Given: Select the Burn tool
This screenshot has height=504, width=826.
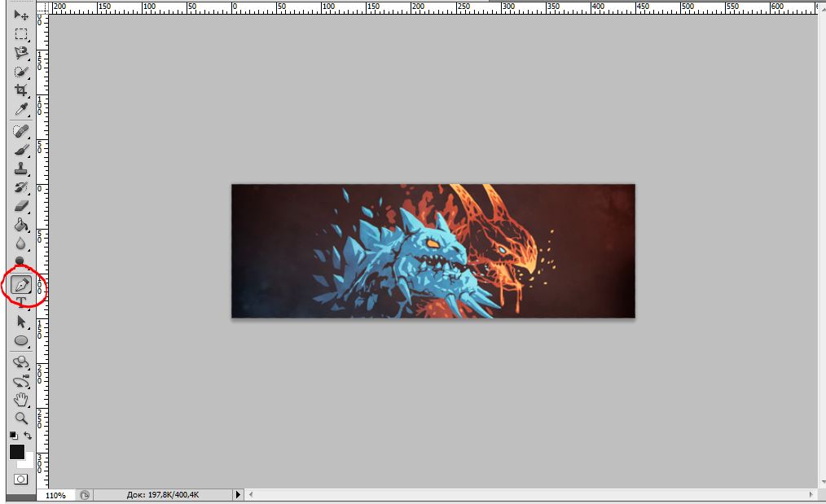Looking at the screenshot, I should click(x=20, y=261).
